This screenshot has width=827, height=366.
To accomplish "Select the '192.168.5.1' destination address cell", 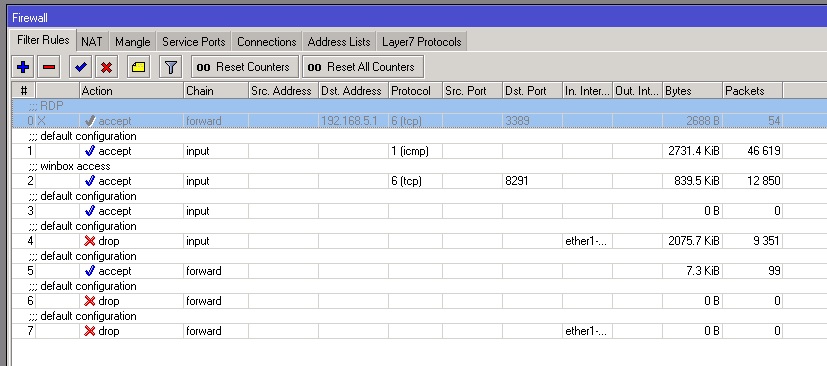I will point(353,121).
